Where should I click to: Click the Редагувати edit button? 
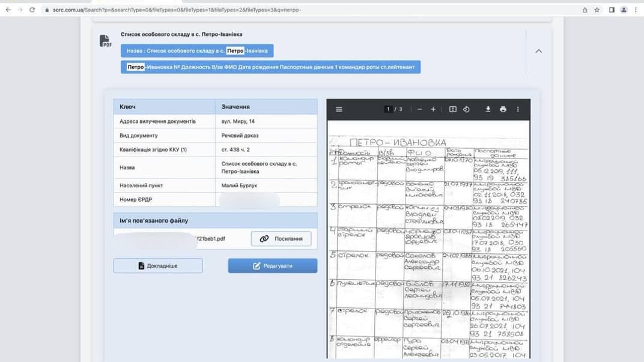(x=272, y=265)
